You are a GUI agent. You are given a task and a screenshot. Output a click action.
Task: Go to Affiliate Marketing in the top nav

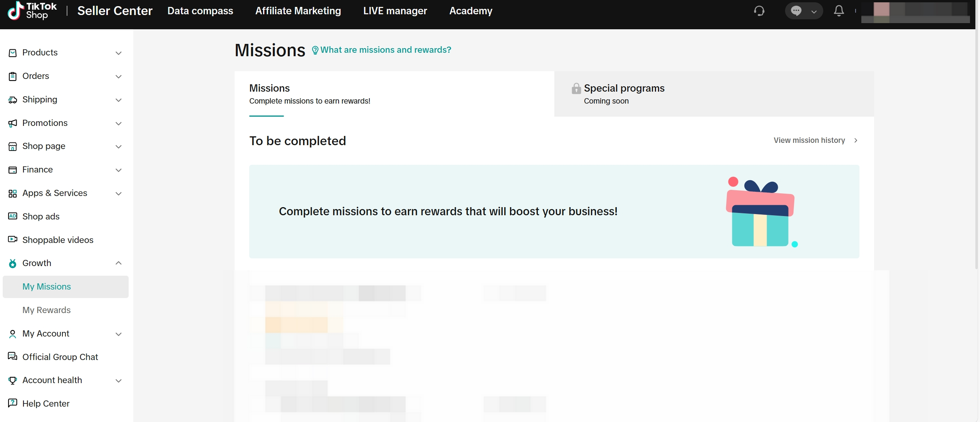click(298, 11)
